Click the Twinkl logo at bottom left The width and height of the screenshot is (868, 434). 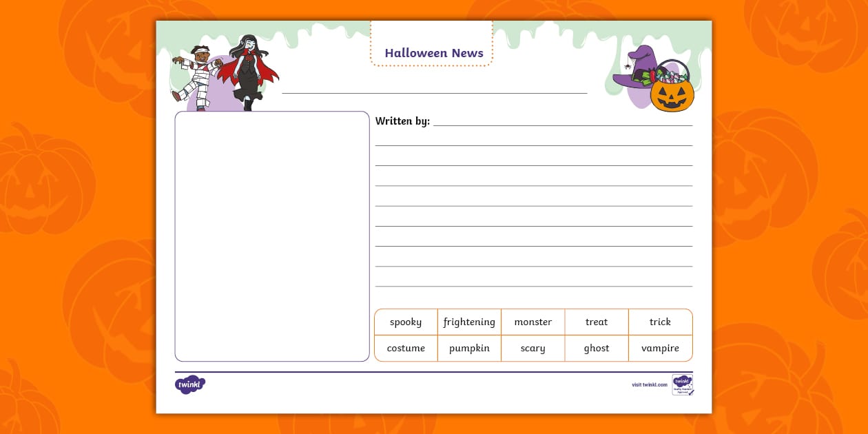click(x=190, y=384)
